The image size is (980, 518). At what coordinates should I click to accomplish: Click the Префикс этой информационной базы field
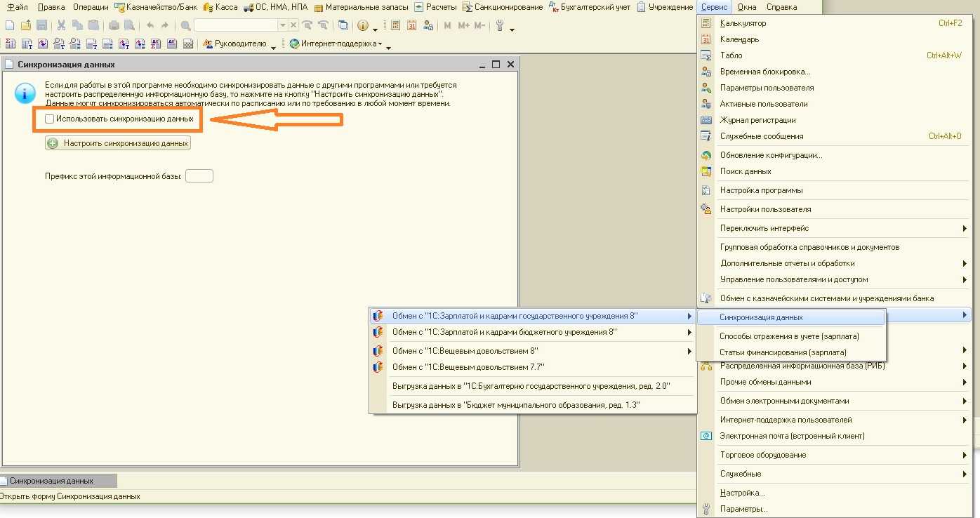coord(199,176)
